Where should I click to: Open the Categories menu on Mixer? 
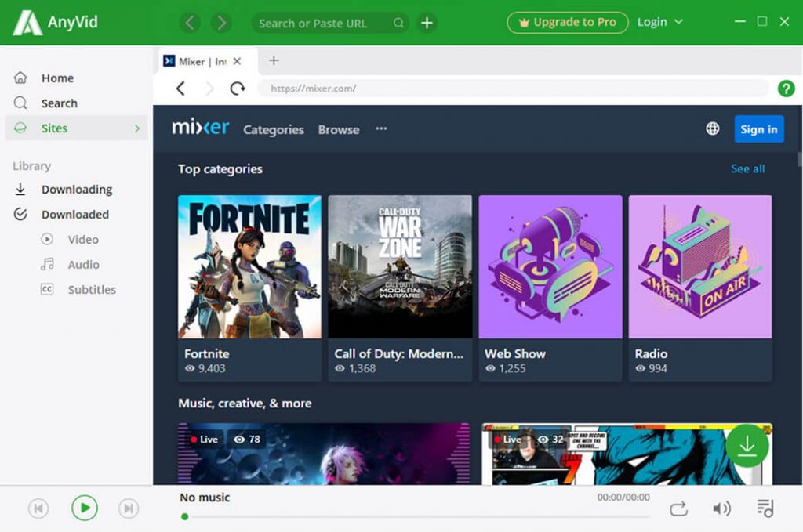click(274, 130)
